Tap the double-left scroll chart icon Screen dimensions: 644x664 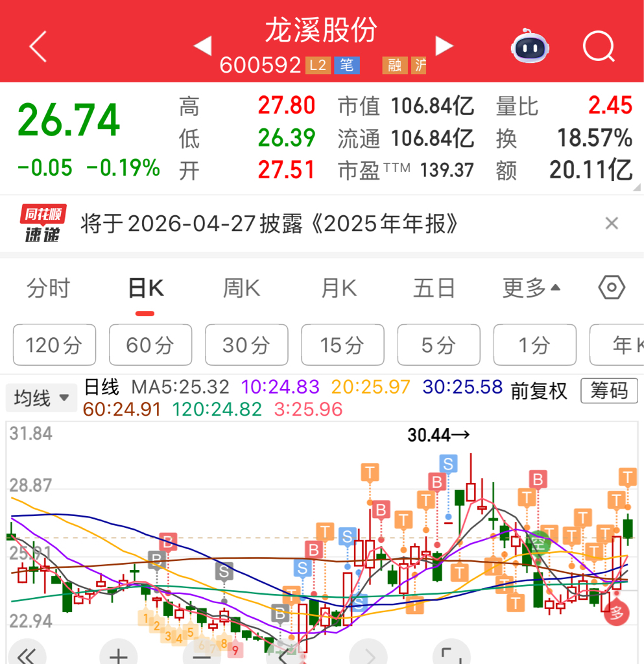click(x=27, y=654)
